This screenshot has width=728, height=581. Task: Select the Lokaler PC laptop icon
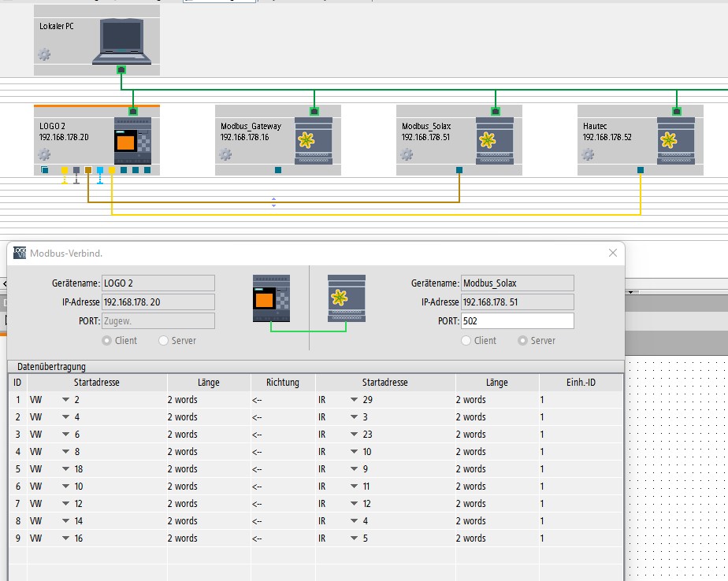tap(121, 41)
